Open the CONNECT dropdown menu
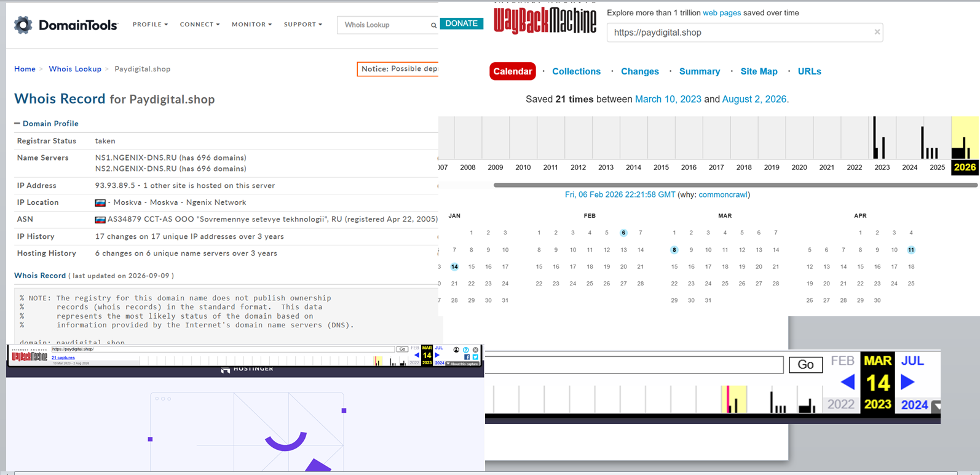Viewport: 980px width, 475px height. 200,25
